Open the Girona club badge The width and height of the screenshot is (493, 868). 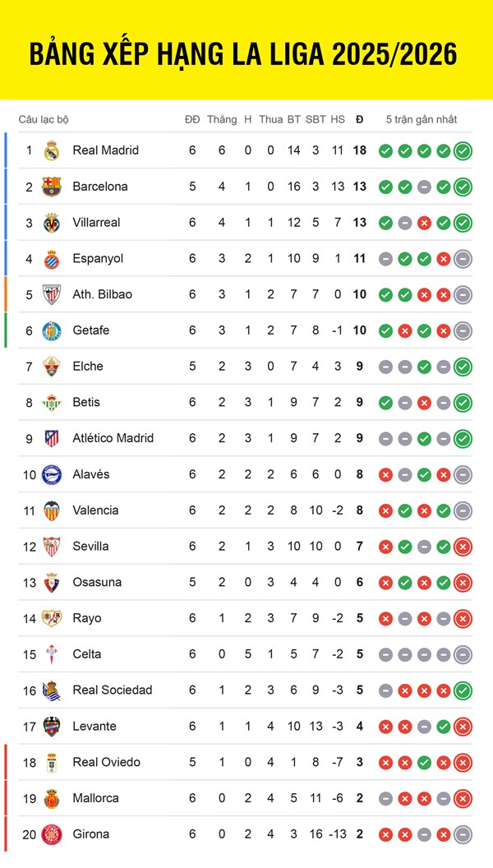52,834
